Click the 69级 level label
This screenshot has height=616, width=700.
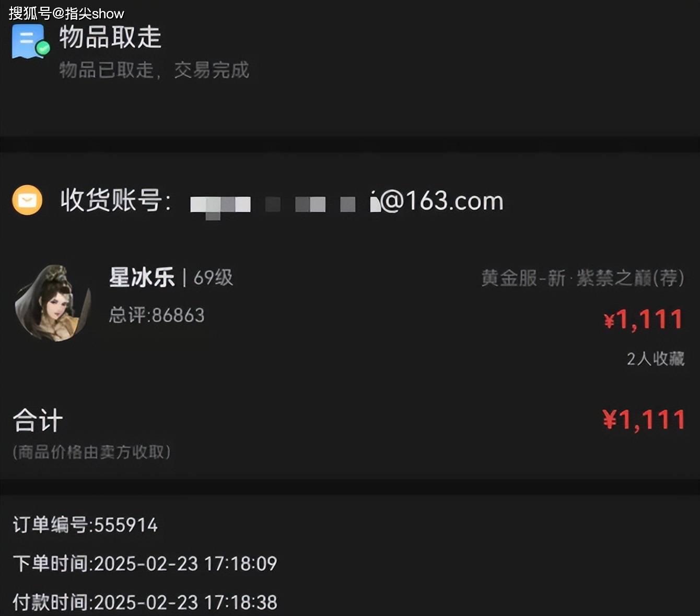coord(213,278)
